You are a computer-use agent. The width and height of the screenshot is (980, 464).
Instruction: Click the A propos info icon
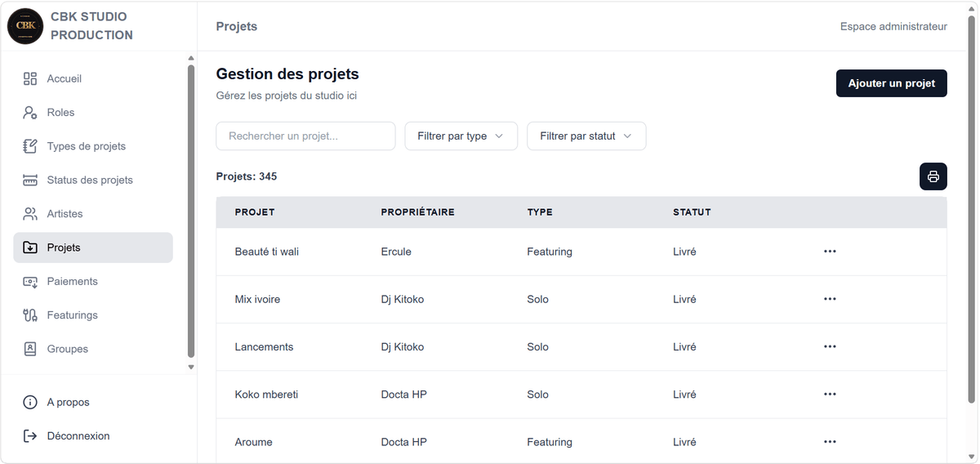point(30,402)
